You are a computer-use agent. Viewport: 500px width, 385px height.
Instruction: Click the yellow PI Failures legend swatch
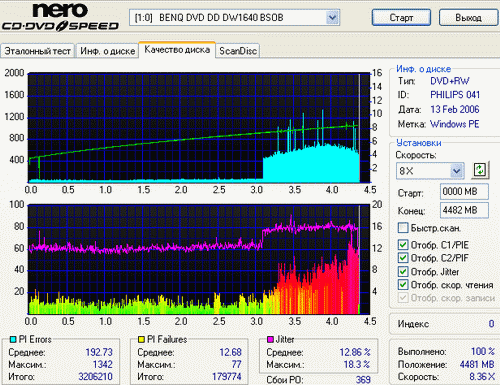click(141, 340)
